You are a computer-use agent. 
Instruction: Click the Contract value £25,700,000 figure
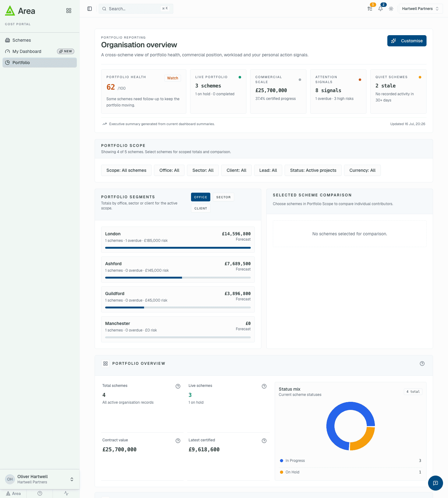pyautogui.click(x=119, y=449)
